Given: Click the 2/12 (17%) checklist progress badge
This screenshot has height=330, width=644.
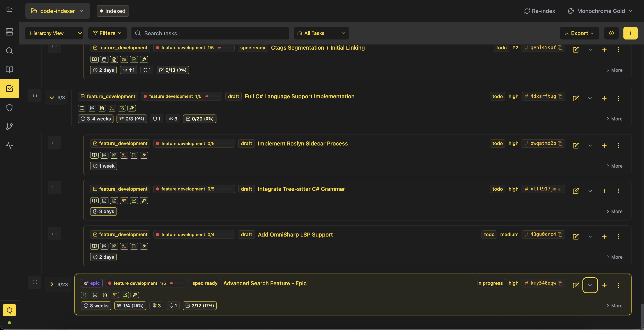Looking at the screenshot, I should [x=200, y=305].
